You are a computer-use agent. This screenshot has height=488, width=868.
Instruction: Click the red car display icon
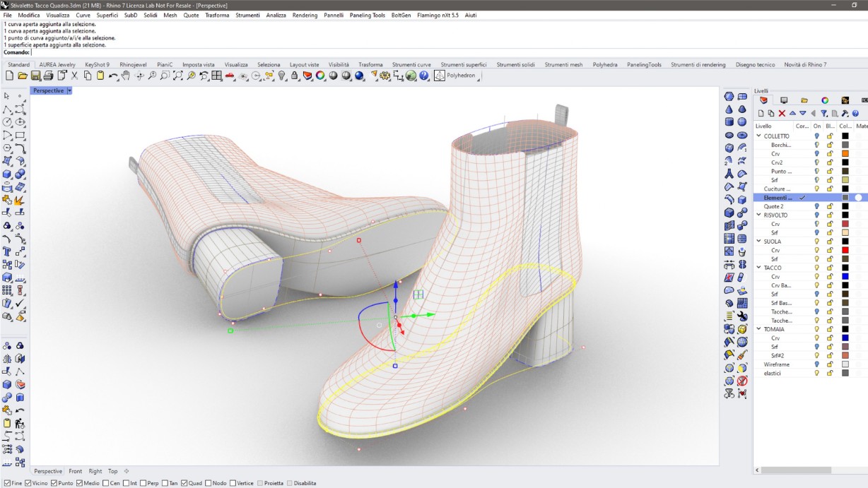230,76
